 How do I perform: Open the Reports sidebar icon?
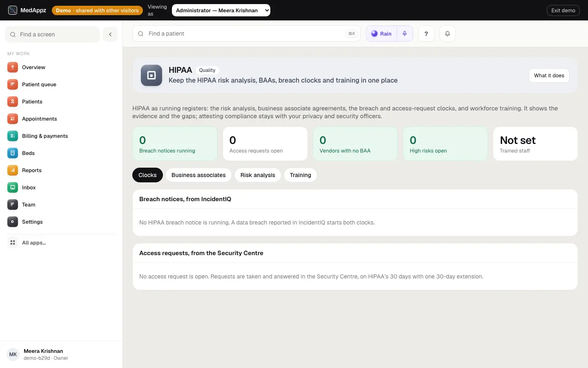tap(13, 170)
